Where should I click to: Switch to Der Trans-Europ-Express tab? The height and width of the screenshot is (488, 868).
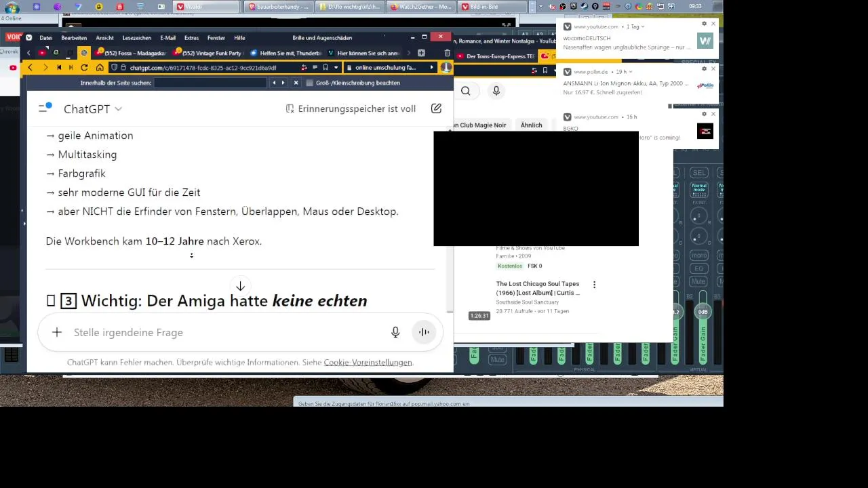coord(495,56)
